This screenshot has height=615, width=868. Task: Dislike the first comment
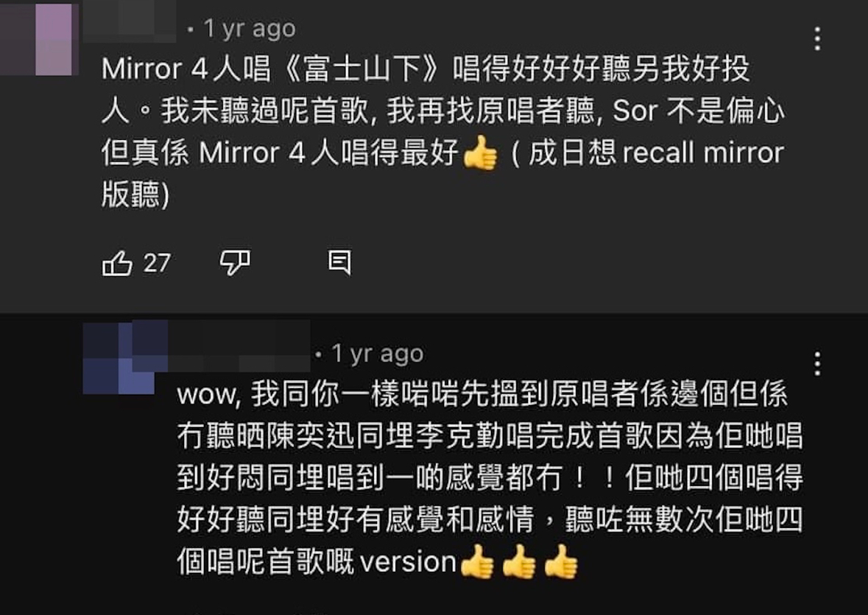(236, 262)
